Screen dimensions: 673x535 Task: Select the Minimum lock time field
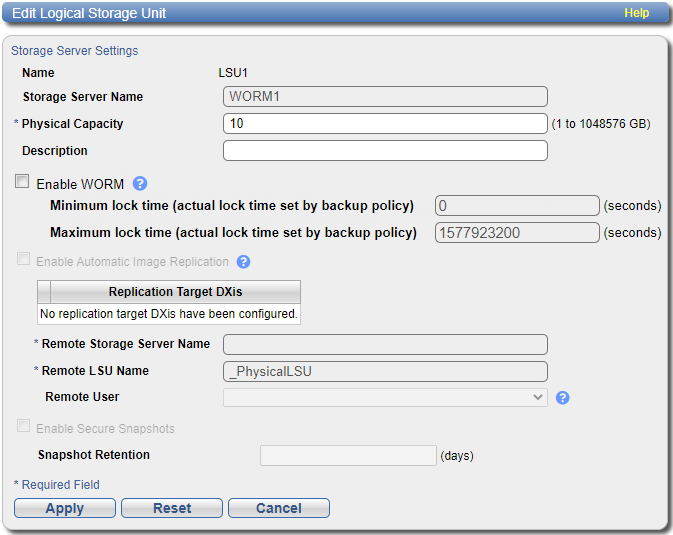[517, 206]
